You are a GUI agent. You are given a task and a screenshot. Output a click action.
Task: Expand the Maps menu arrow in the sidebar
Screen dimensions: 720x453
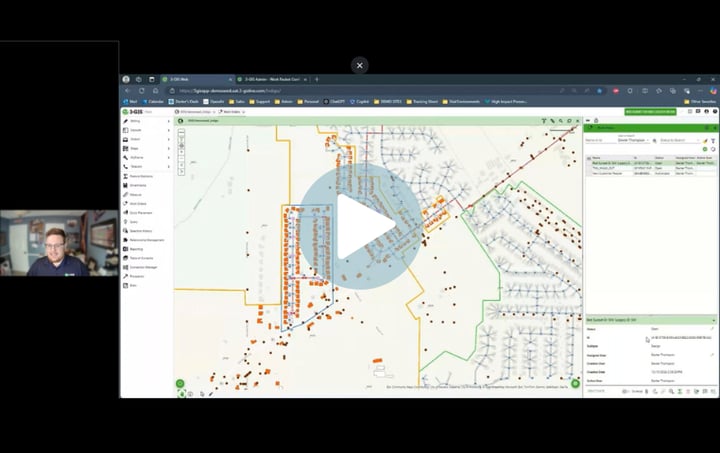coord(169,148)
